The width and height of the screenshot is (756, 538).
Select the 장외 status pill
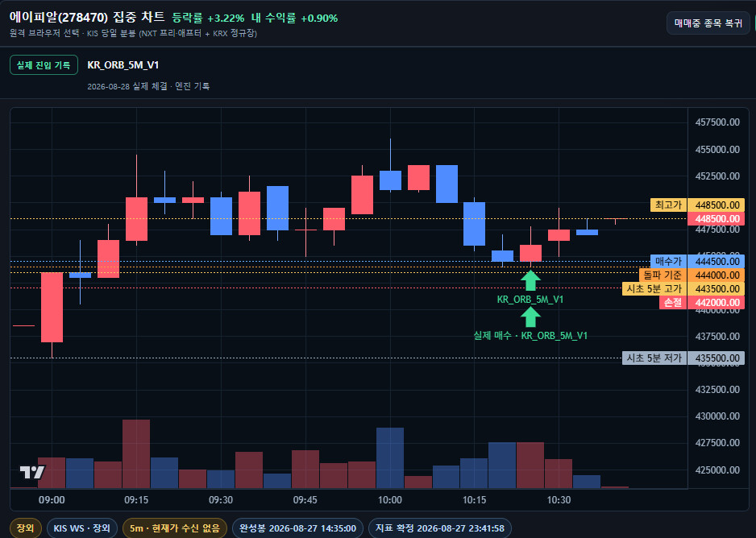click(x=26, y=528)
